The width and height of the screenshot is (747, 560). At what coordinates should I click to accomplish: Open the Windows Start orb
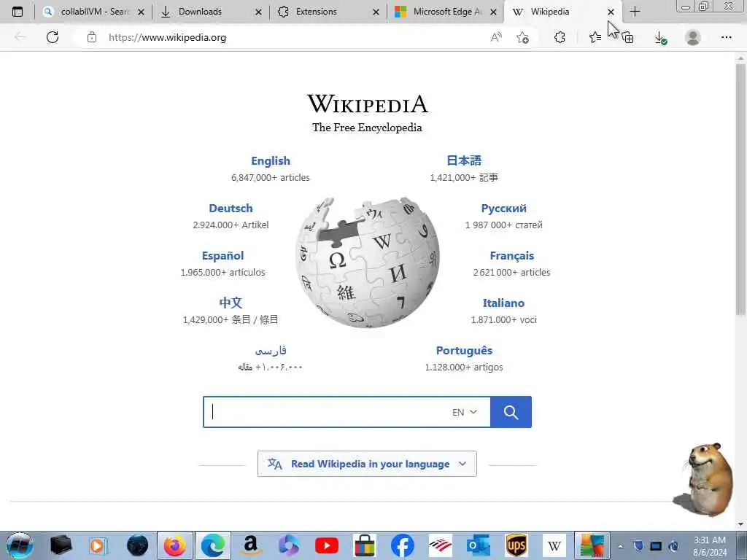click(20, 545)
